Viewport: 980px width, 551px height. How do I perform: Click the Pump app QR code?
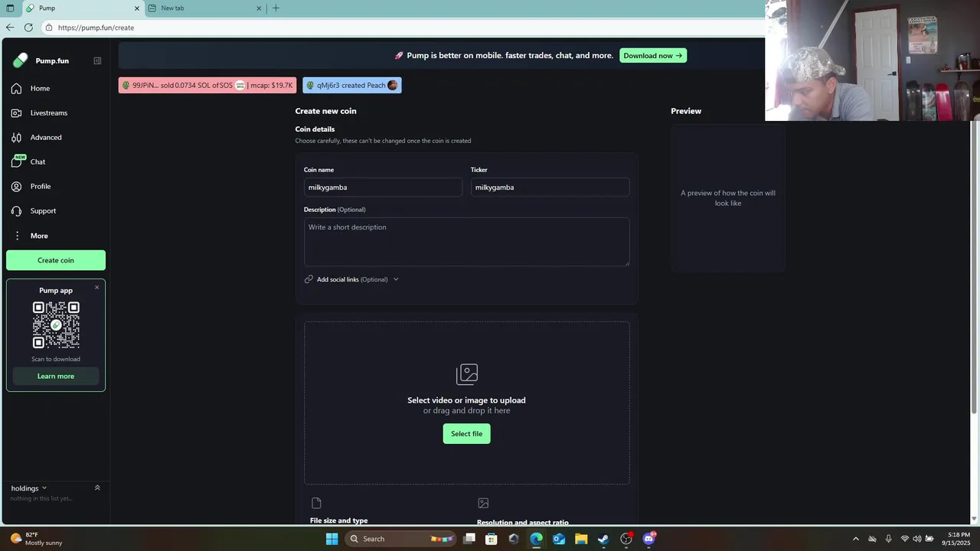pos(56,324)
